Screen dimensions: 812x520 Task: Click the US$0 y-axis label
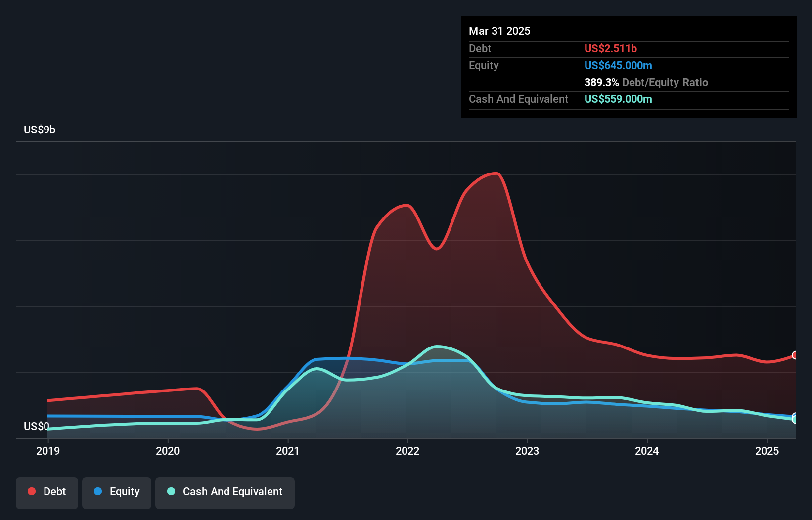37,426
